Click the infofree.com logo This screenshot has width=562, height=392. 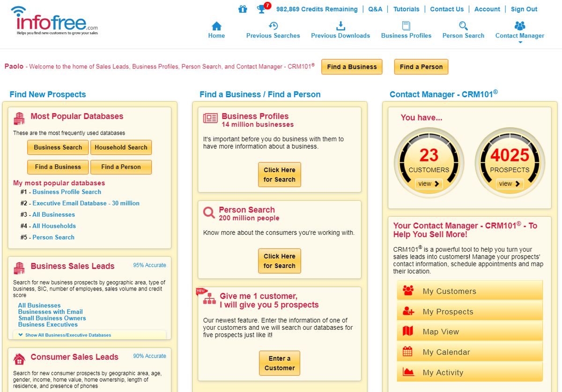(x=54, y=21)
